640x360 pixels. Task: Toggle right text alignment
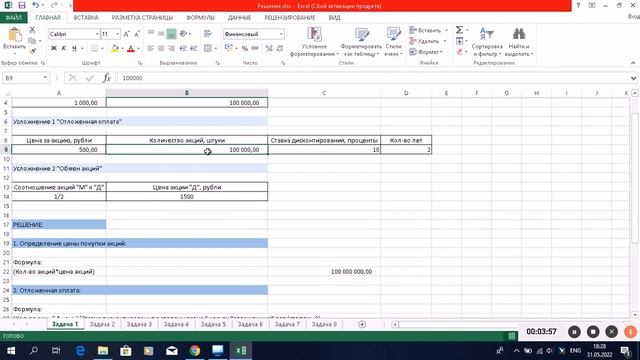coord(171,48)
